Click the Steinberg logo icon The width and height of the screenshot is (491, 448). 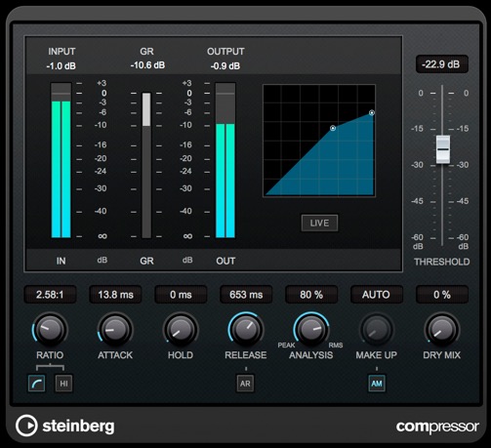point(26,426)
